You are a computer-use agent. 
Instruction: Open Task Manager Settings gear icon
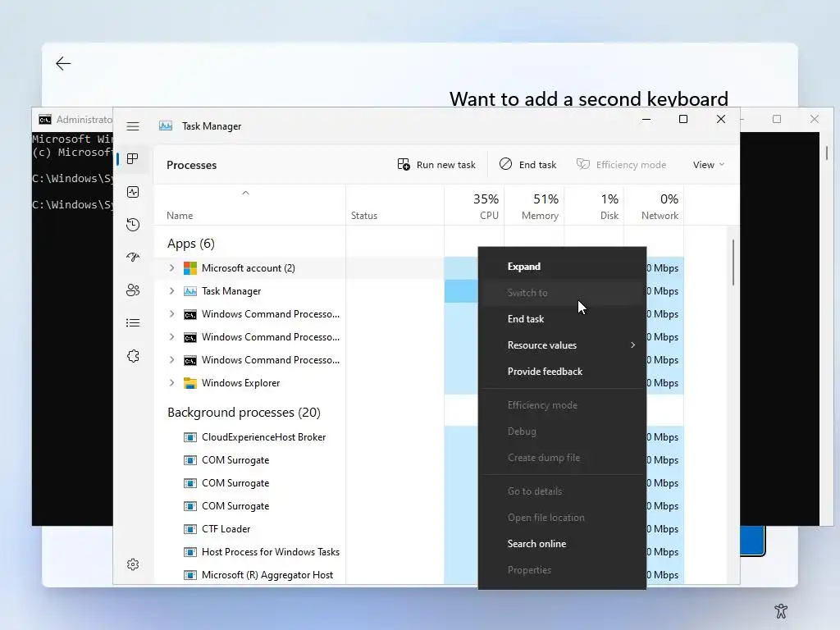coord(133,564)
